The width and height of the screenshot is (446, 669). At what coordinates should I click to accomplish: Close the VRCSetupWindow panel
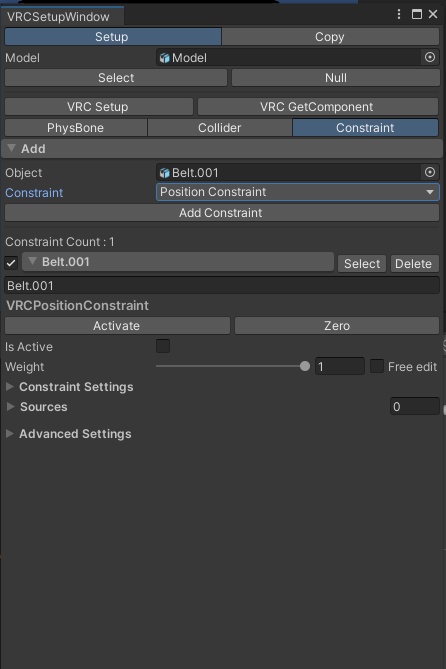coord(433,14)
